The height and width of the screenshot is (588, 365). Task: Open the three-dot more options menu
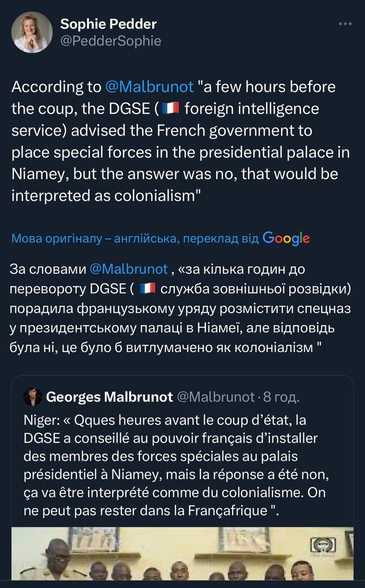pos(345,24)
